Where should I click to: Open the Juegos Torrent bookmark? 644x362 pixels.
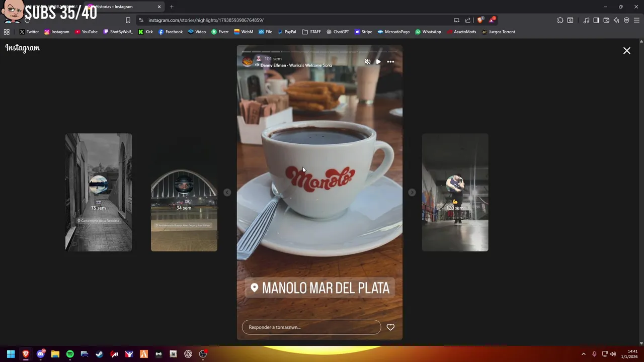click(x=498, y=32)
